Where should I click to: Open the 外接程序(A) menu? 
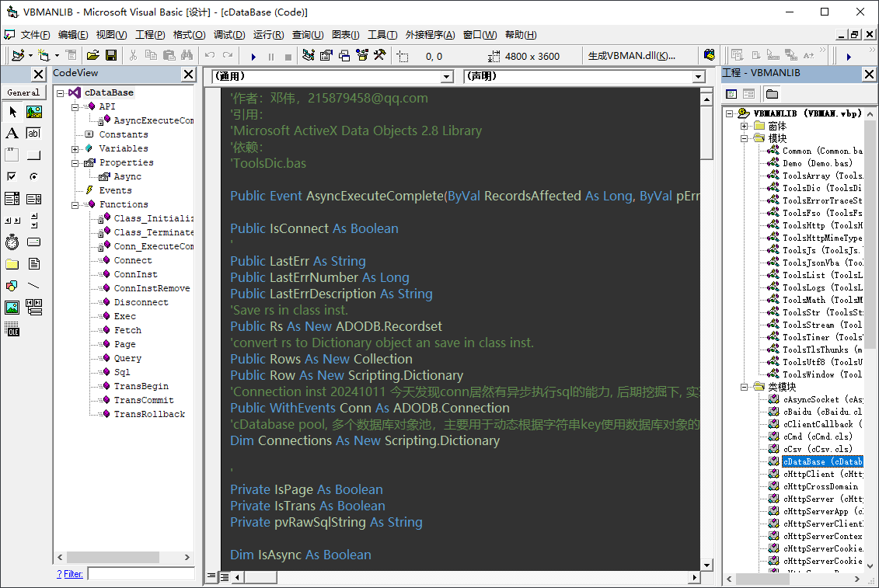coord(430,35)
